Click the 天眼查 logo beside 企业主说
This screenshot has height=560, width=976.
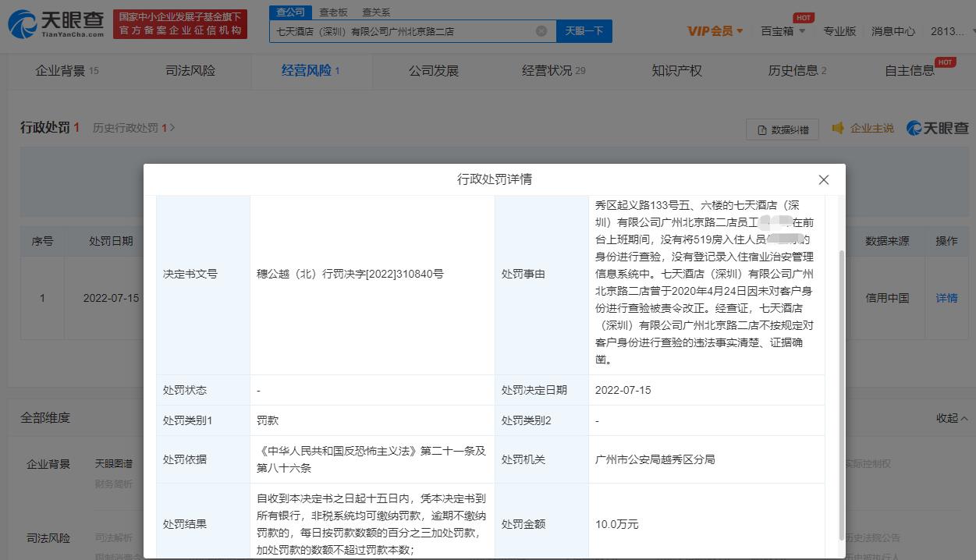938,128
